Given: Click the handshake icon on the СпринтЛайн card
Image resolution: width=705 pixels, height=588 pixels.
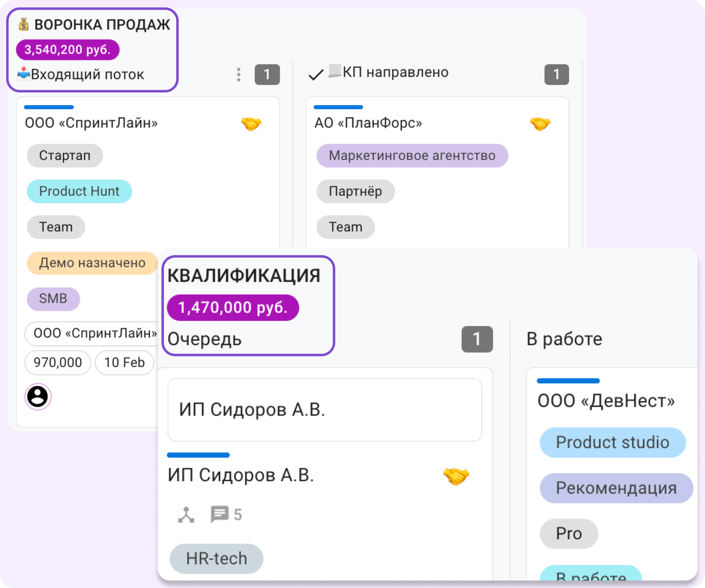Looking at the screenshot, I should click(251, 123).
